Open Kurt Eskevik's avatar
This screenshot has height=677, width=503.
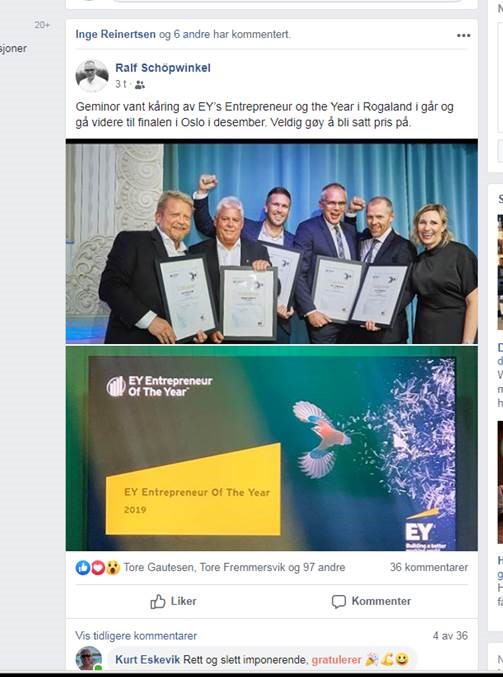click(89, 659)
